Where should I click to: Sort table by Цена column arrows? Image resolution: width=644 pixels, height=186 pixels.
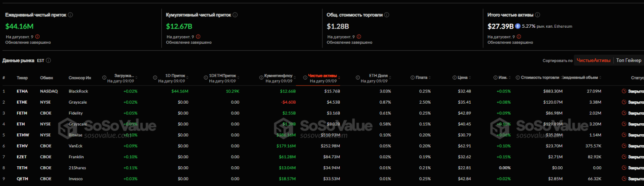point(470,78)
